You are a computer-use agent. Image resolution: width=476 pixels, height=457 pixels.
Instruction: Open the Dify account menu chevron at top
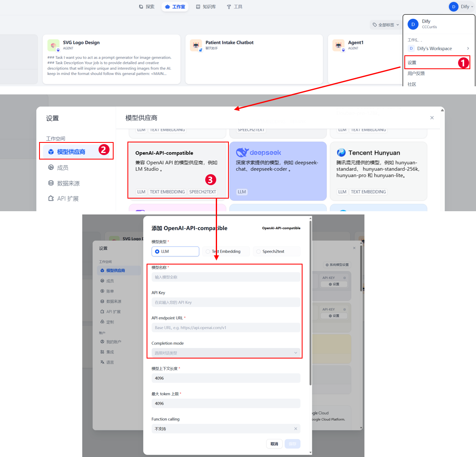click(x=472, y=7)
